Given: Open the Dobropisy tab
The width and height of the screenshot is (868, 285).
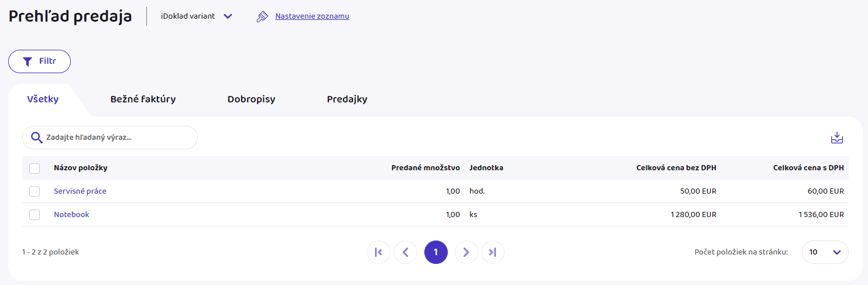Looking at the screenshot, I should (251, 99).
